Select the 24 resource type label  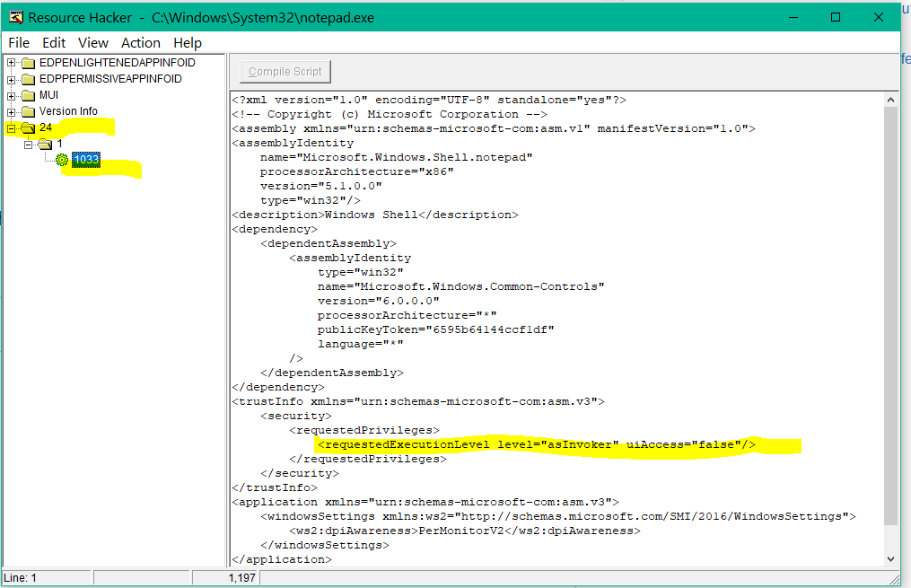tap(45, 127)
